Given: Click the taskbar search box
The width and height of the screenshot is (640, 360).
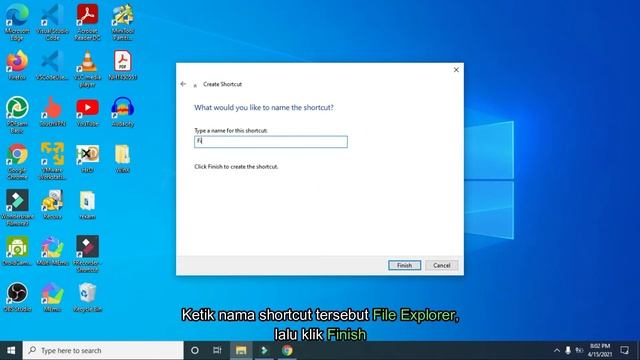Looking at the screenshot, I should click(103, 350).
